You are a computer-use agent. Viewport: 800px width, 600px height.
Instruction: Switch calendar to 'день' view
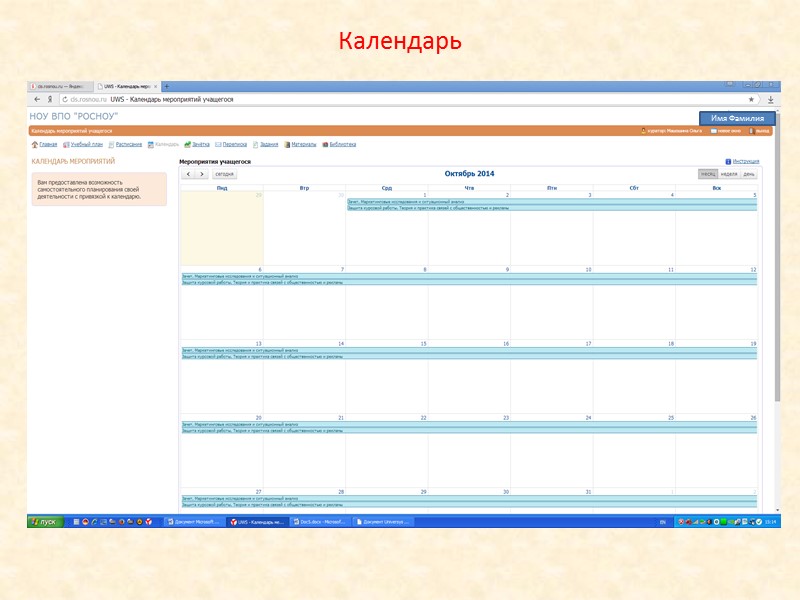pyautogui.click(x=748, y=174)
